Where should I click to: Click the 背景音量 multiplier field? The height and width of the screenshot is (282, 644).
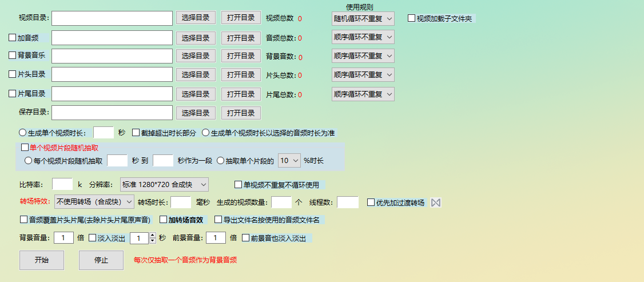coord(63,237)
